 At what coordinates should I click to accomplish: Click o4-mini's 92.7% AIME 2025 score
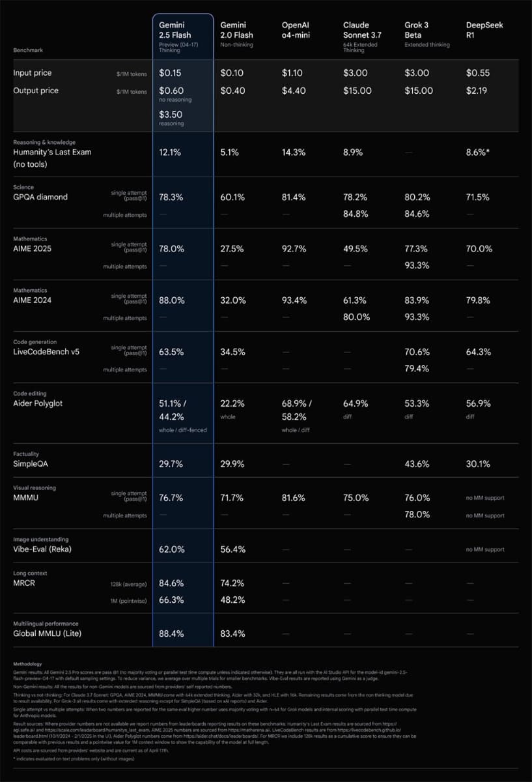[x=295, y=248]
